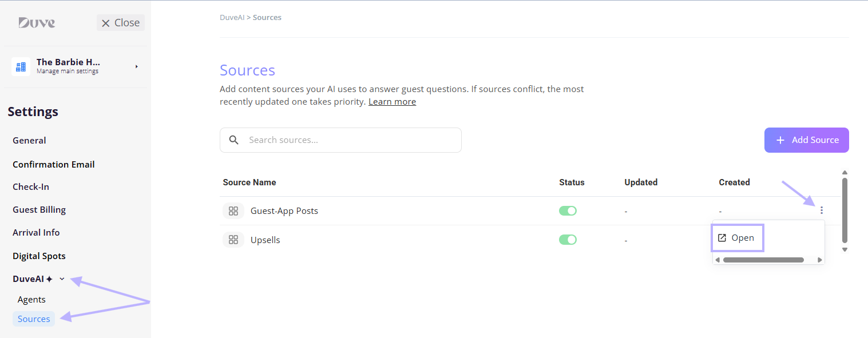Expand The Barbie H... property selector arrow
This screenshot has height=338, width=868.
tap(137, 66)
